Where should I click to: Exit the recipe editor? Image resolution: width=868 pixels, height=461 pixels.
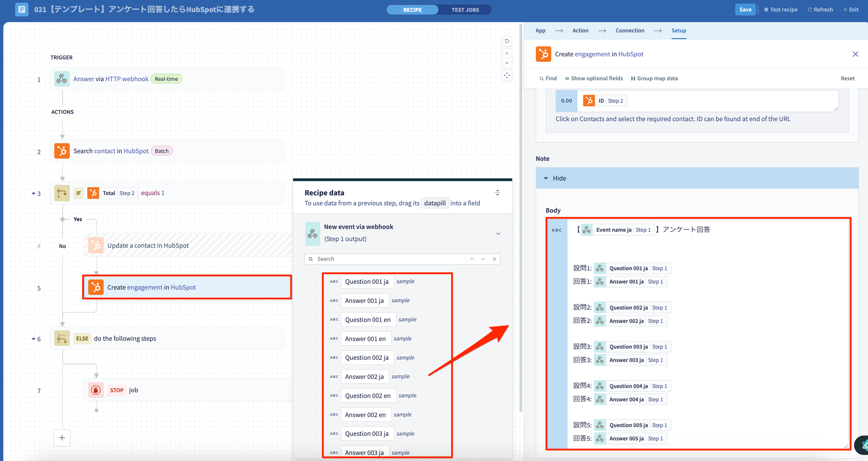click(x=851, y=9)
